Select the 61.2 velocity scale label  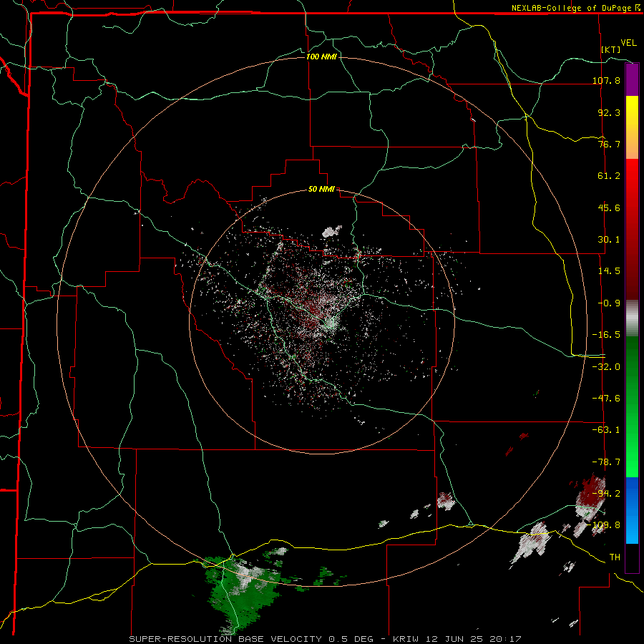click(609, 176)
